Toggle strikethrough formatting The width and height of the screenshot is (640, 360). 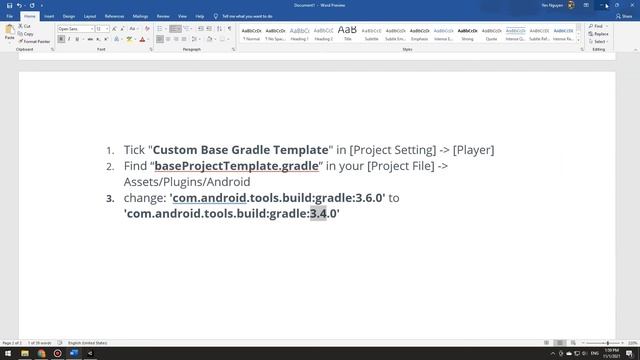pos(90,39)
